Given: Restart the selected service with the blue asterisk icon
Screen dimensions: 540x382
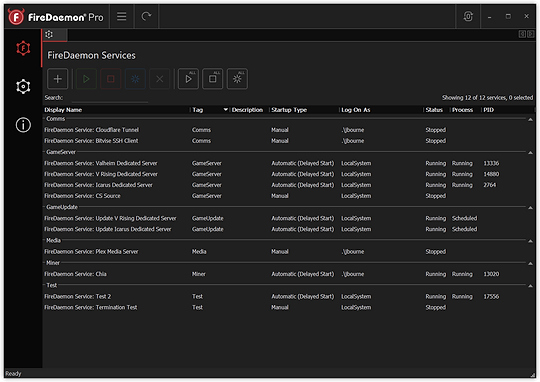Looking at the screenshot, I should click(x=135, y=79).
